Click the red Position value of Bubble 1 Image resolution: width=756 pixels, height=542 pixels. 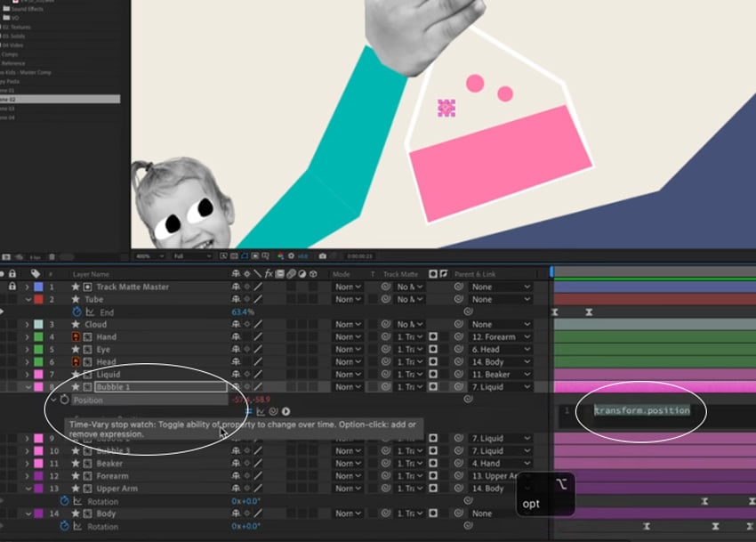pos(251,400)
